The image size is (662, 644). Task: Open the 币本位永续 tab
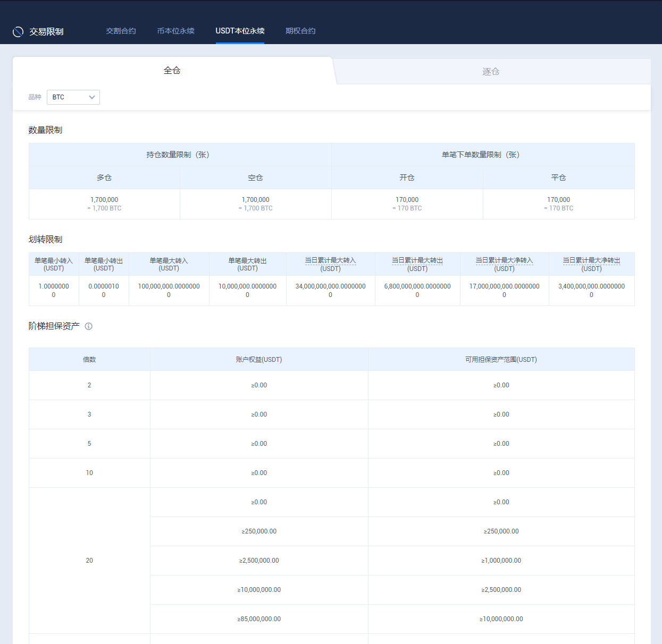175,31
